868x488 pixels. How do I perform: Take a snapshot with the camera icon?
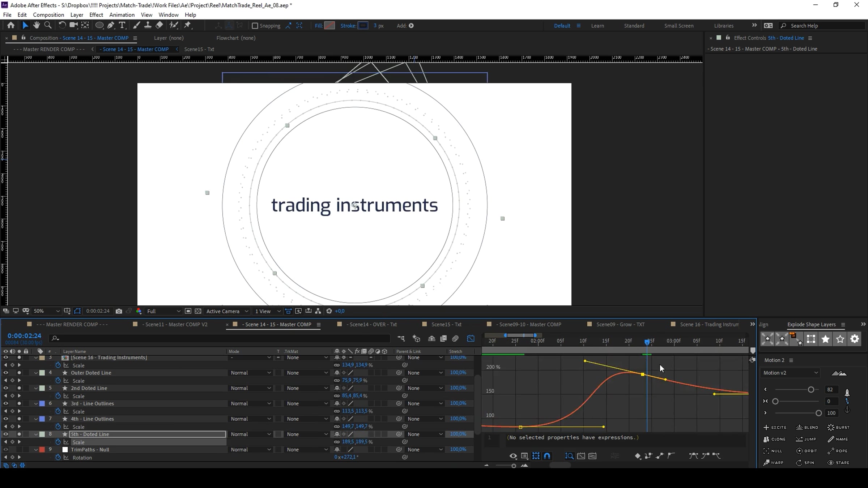click(x=119, y=311)
